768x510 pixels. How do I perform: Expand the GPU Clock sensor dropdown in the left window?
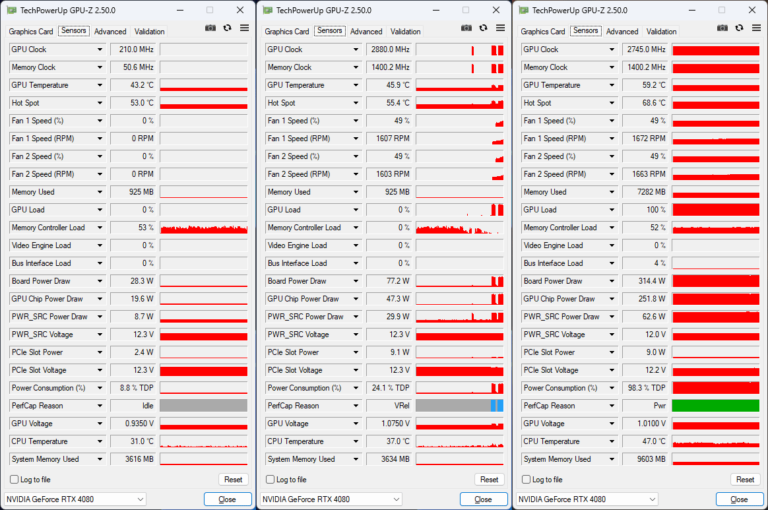(x=99, y=49)
